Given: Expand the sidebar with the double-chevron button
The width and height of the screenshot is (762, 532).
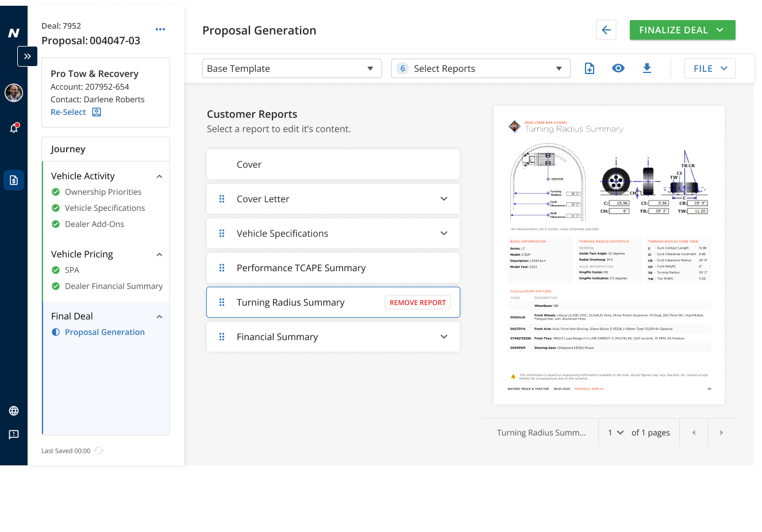Looking at the screenshot, I should [x=28, y=56].
